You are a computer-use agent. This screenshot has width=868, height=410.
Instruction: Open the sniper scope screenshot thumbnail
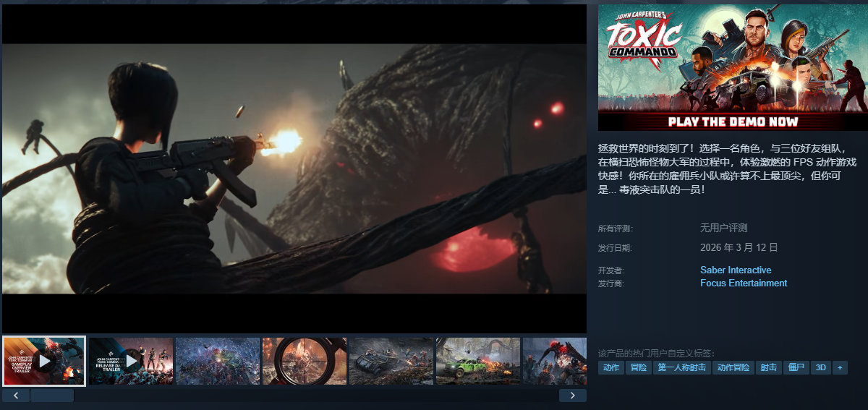tap(305, 361)
